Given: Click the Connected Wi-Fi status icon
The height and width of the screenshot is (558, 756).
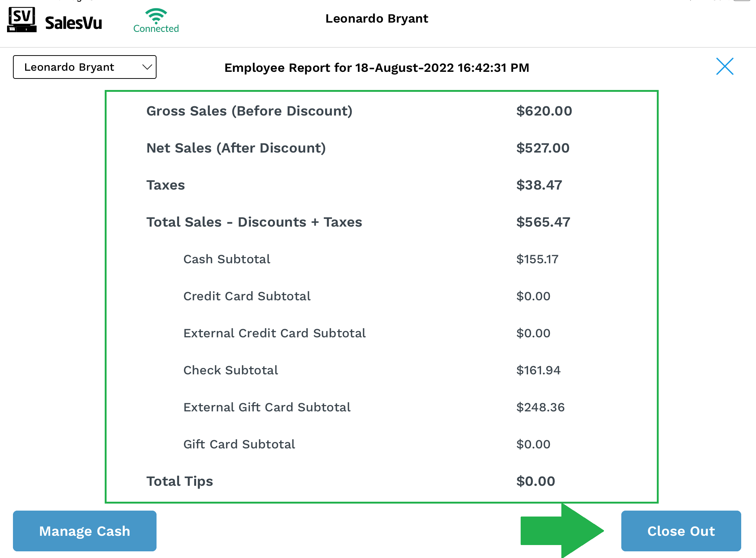Looking at the screenshot, I should click(156, 16).
